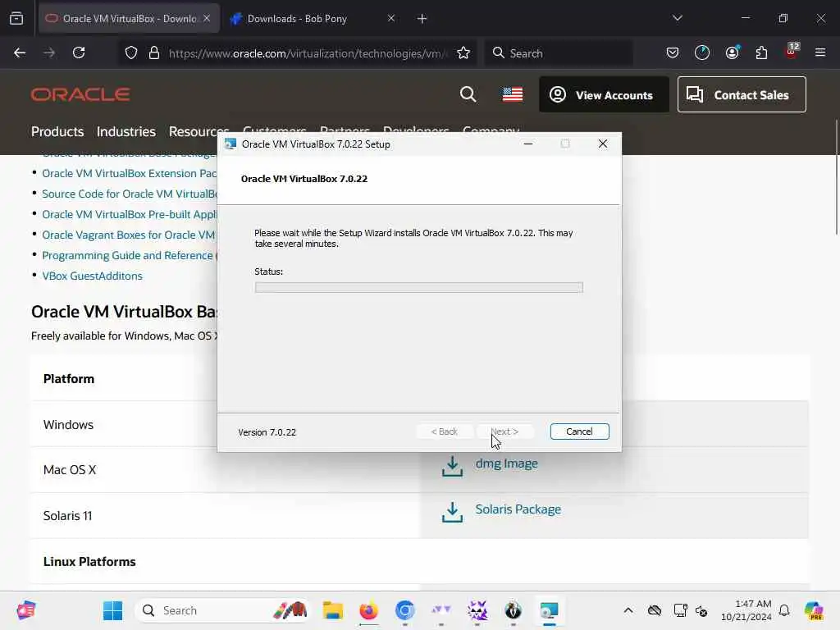This screenshot has width=840, height=630.
Task: Click the Firefox back arrow
Action: pyautogui.click(x=20, y=53)
